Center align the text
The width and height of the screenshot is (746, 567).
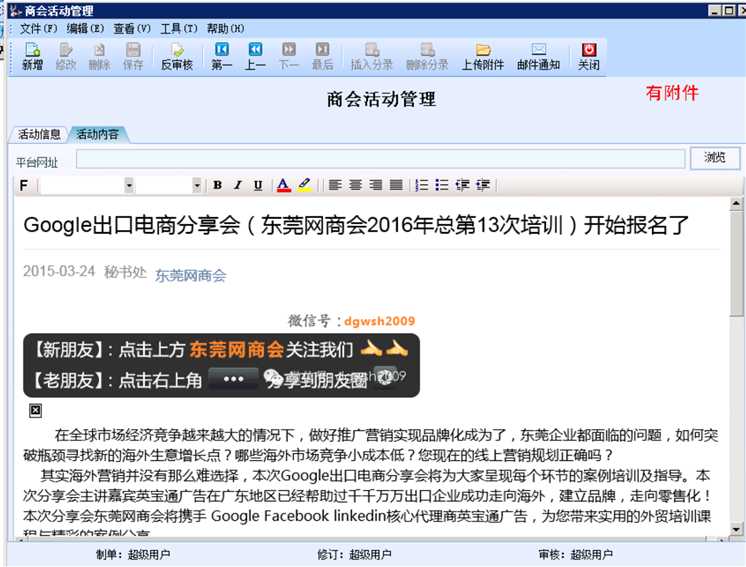coord(355,185)
